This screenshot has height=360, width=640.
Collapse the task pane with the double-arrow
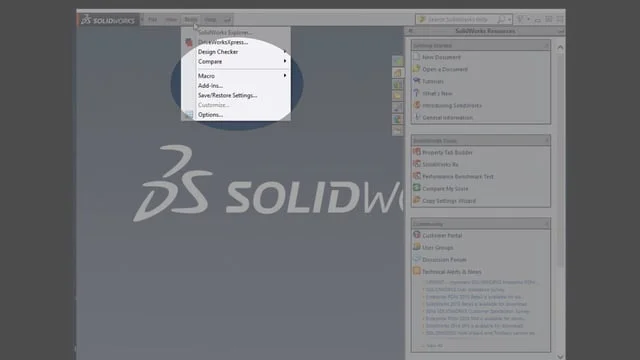(x=411, y=31)
